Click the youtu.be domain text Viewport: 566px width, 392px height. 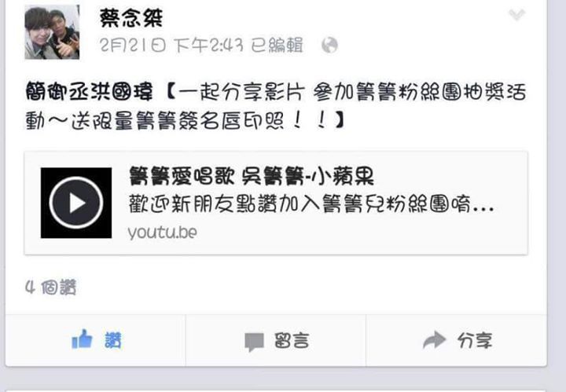[163, 232]
